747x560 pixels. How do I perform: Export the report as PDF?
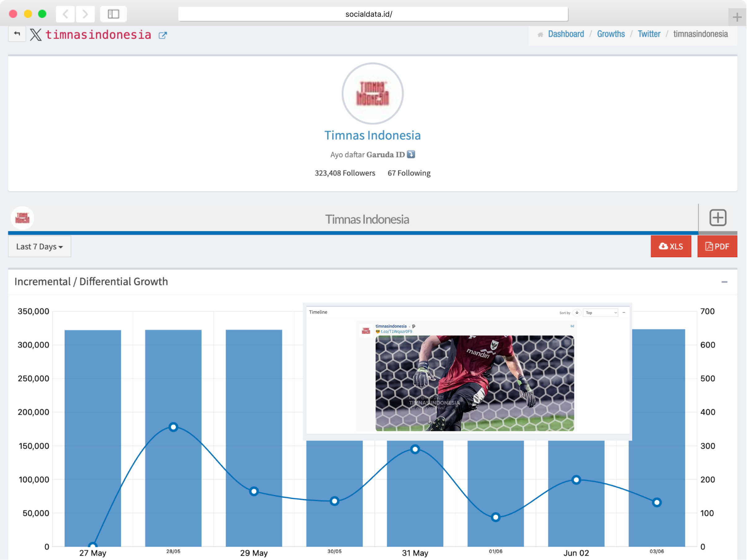click(x=717, y=246)
